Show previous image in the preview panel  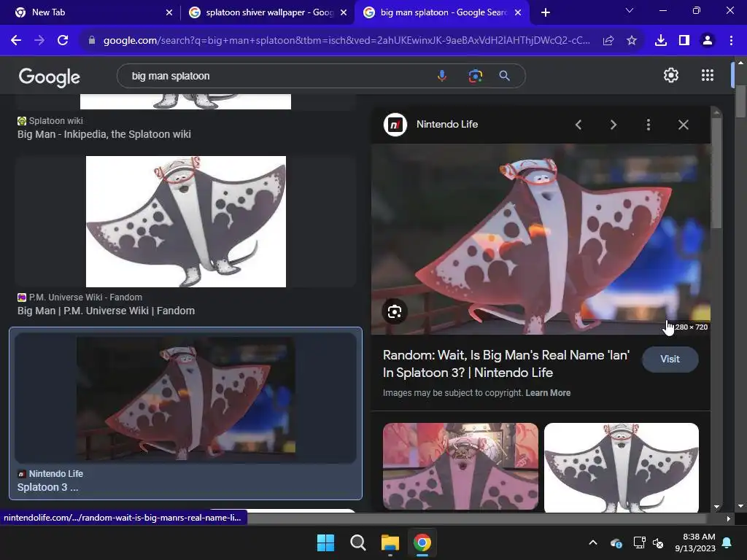[578, 125]
